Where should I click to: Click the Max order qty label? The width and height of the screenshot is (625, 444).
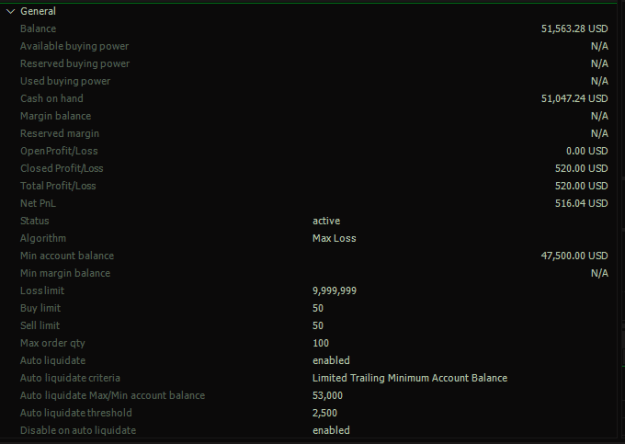click(x=53, y=343)
